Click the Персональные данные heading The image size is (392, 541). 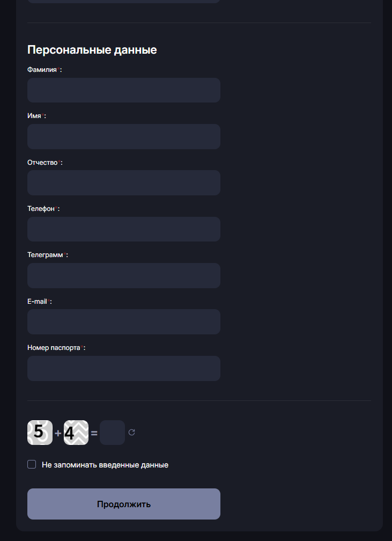pos(92,50)
